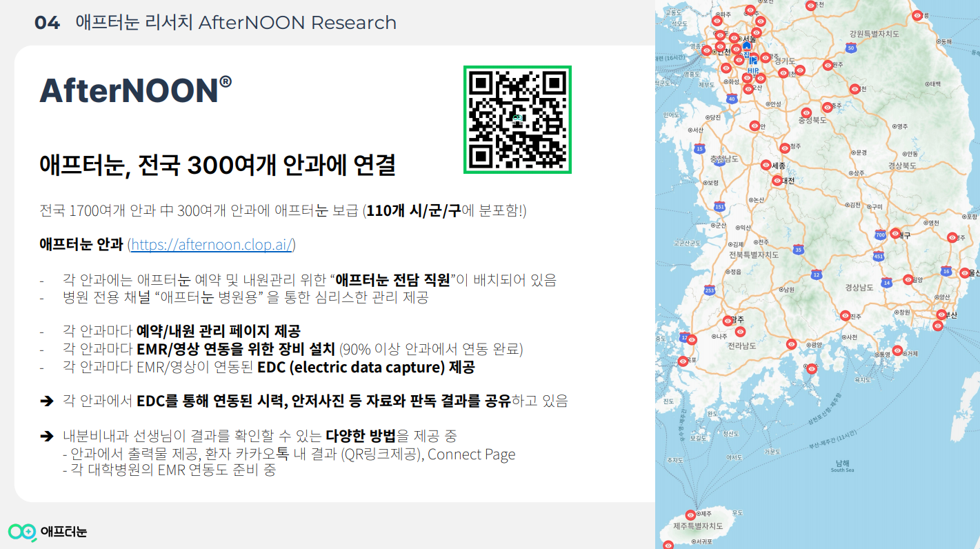Click the AfterNOON QR code
Image resolution: width=980 pixels, height=549 pixels.
coord(517,120)
